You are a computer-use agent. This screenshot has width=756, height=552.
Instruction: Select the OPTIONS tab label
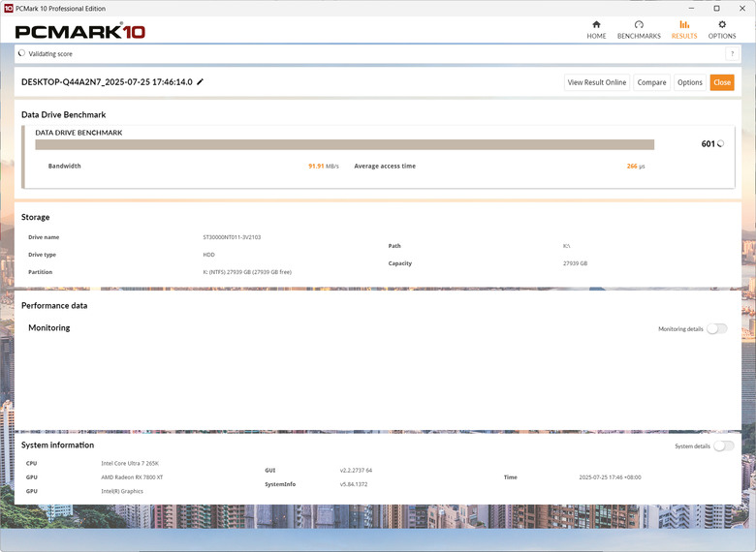point(722,36)
